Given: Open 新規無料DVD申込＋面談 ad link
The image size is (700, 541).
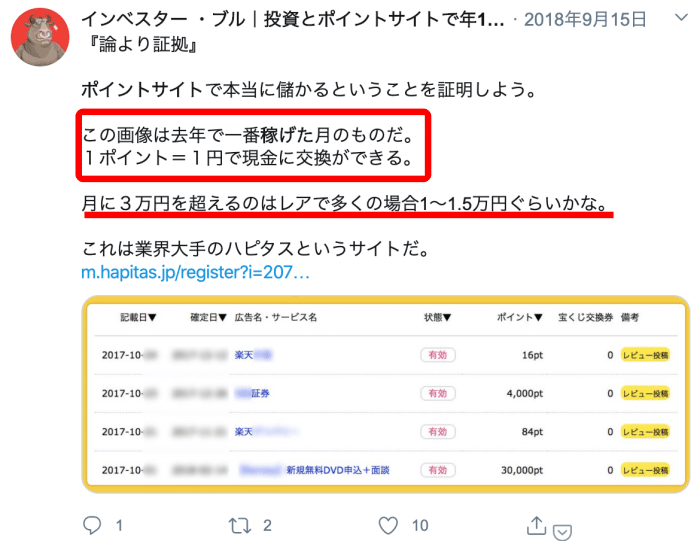Looking at the screenshot, I should pos(338,470).
